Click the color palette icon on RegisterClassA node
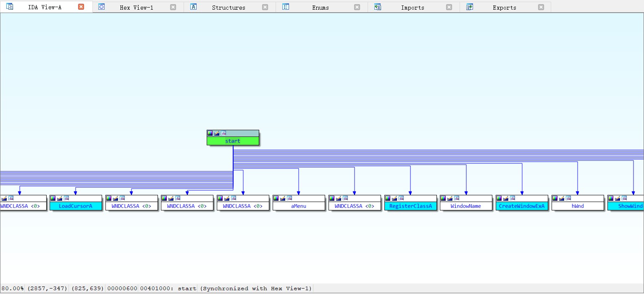The image size is (644, 294). (388, 198)
